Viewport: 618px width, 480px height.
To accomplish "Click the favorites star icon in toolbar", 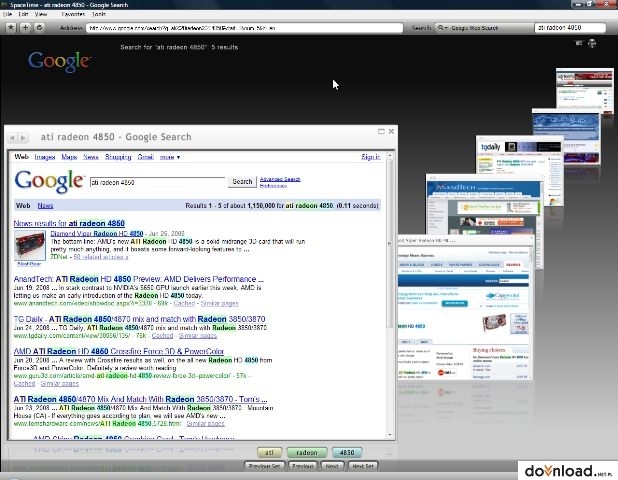I will click(x=11, y=28).
